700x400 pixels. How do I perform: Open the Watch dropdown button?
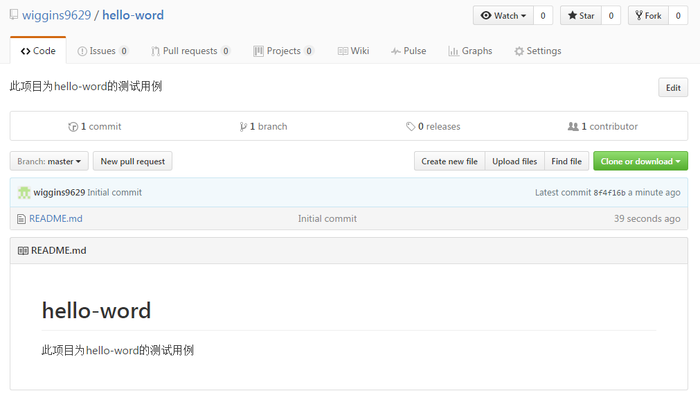(x=503, y=16)
